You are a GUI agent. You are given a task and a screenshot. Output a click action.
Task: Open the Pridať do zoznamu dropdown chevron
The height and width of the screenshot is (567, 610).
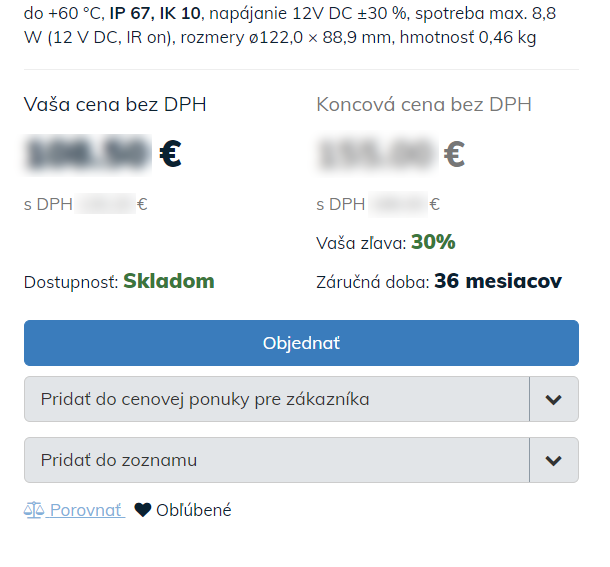(554, 461)
